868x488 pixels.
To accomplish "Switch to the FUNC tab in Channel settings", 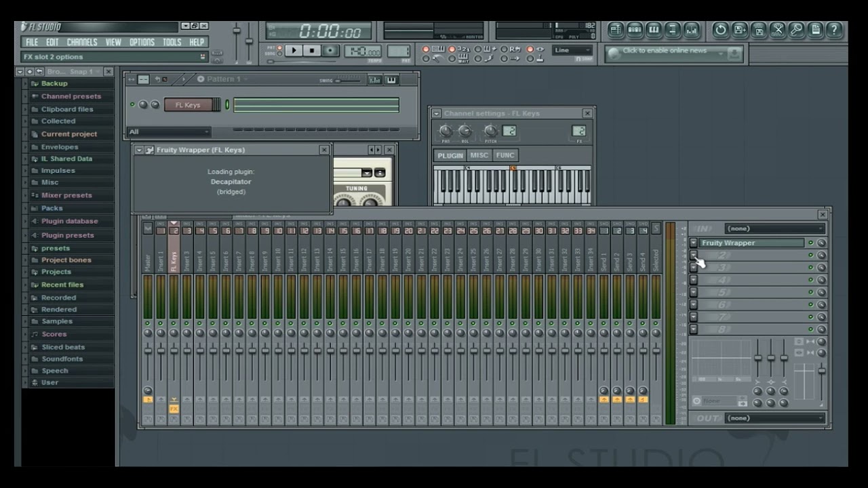I will (x=505, y=155).
